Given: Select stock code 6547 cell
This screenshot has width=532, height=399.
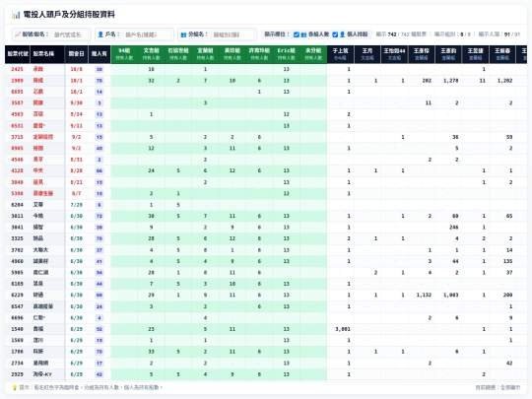Looking at the screenshot, I should tap(17, 306).
